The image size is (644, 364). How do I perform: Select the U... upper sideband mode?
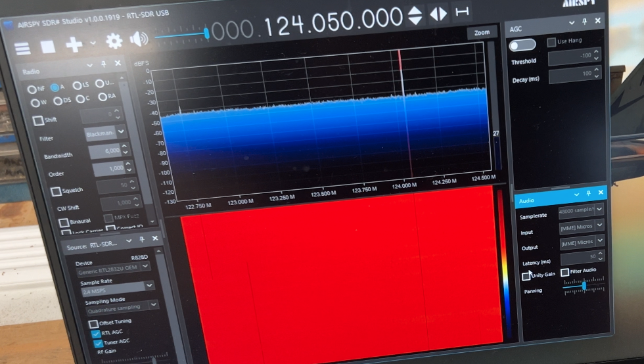(100, 83)
